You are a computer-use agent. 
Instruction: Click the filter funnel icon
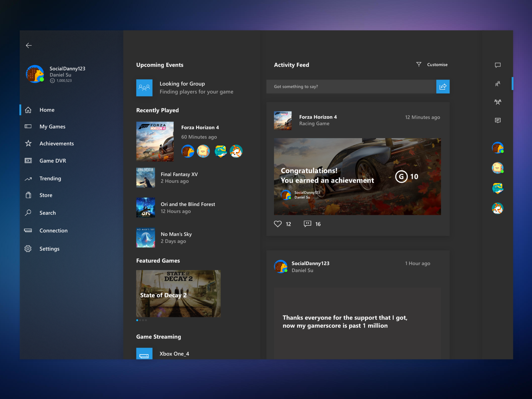(419, 64)
